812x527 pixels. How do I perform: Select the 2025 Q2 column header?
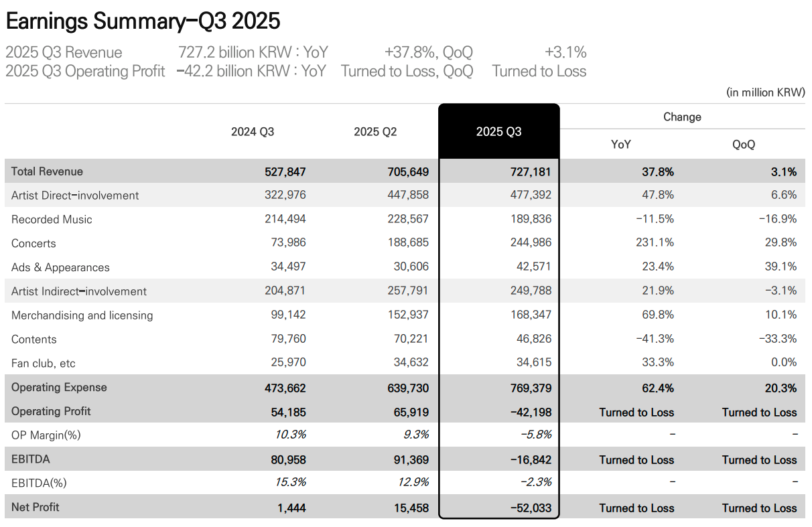375,132
